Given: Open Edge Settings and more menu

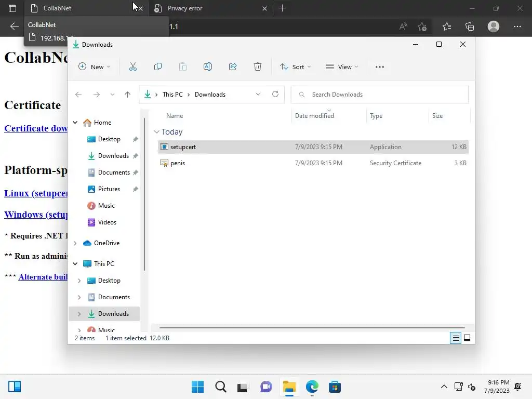Looking at the screenshot, I should point(517,26).
